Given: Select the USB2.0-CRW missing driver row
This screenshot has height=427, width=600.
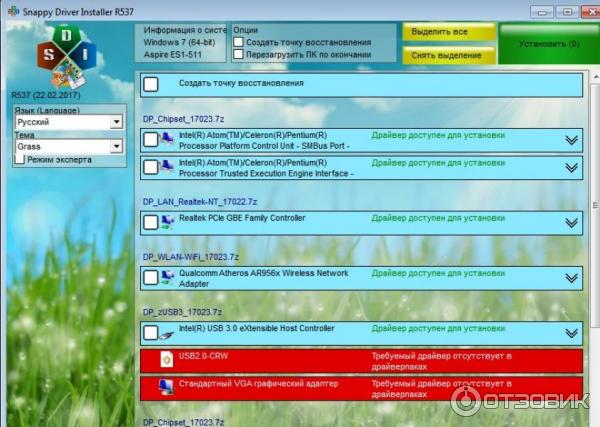Looking at the screenshot, I should pyautogui.click(x=360, y=358).
